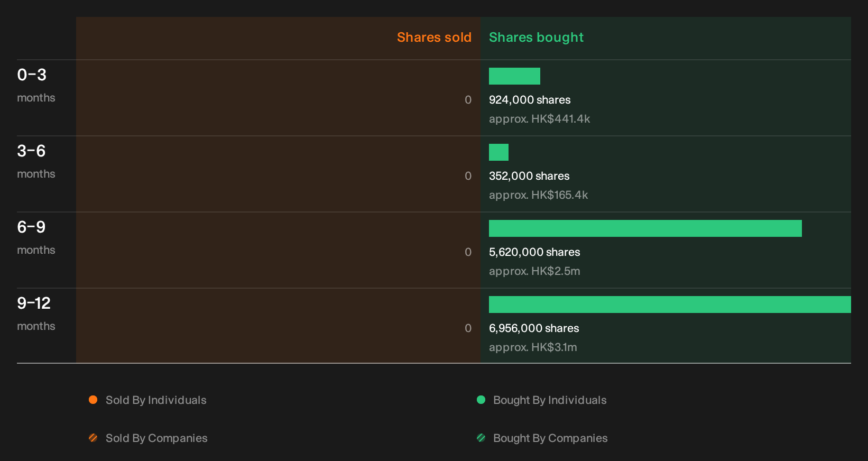Click the green Bought By Individuals legend dot
This screenshot has width=868, height=461.
click(x=481, y=400)
